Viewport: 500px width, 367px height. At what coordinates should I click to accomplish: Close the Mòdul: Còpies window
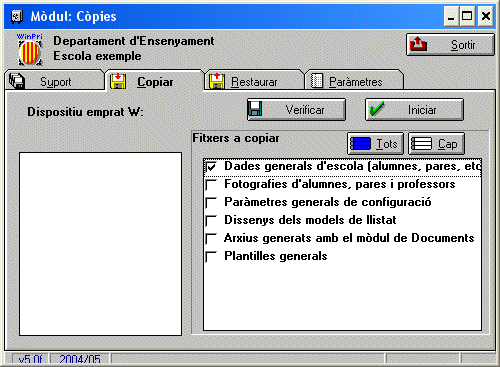point(486,16)
